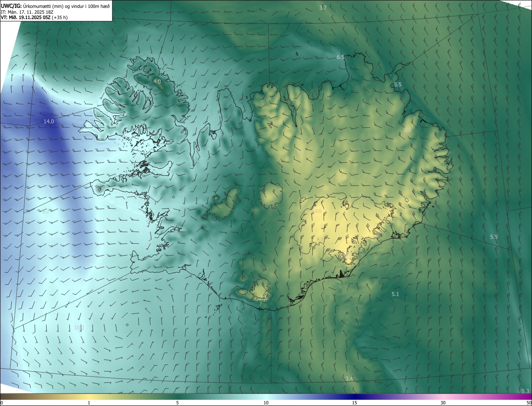
Task: Click the '3.4' value label on the map
Action: coord(349,379)
